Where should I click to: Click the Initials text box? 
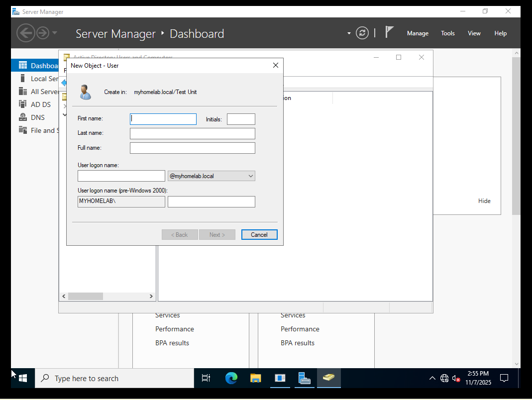(x=241, y=119)
